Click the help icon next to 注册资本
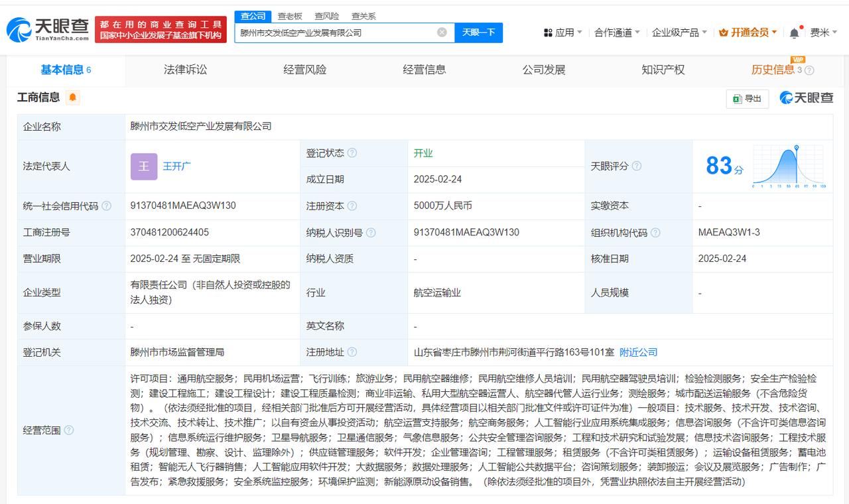Viewport: 849px width, 504px height. coord(352,206)
